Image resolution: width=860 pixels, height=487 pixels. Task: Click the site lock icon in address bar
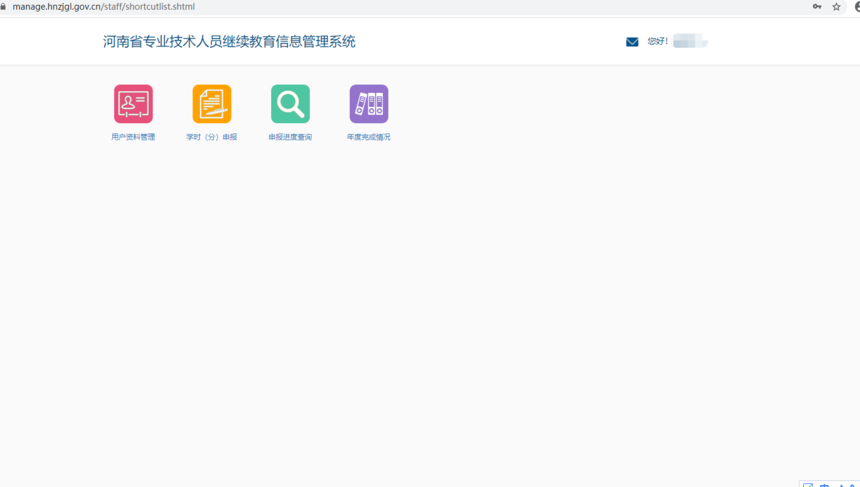(x=3, y=7)
